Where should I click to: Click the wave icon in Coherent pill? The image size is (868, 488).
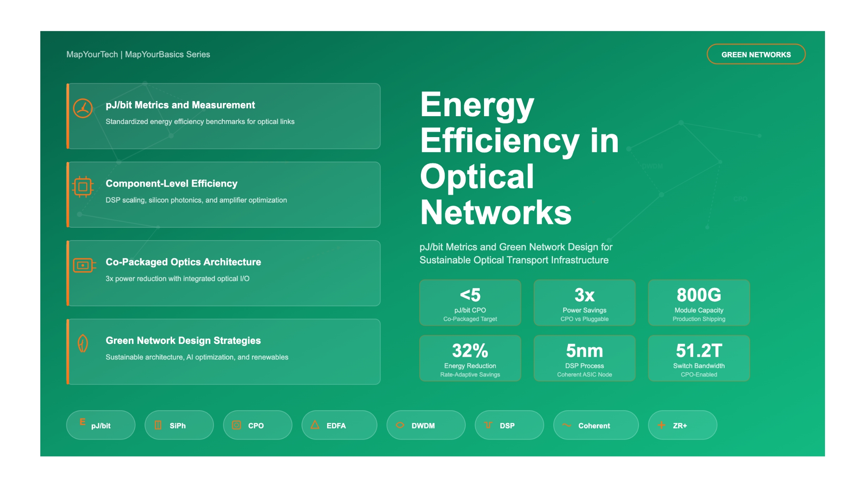[567, 425]
